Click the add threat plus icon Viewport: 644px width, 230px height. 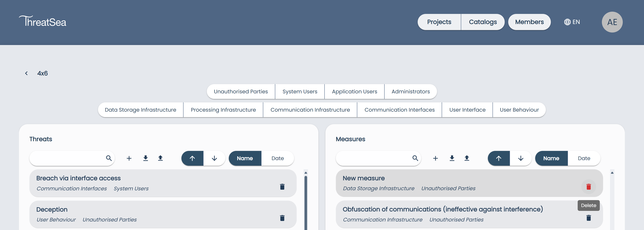click(129, 158)
